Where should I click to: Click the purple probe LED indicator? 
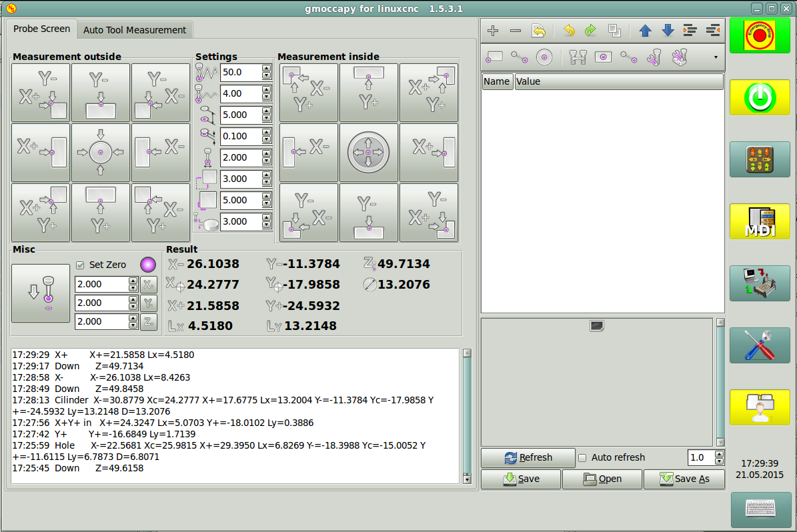coord(147,265)
